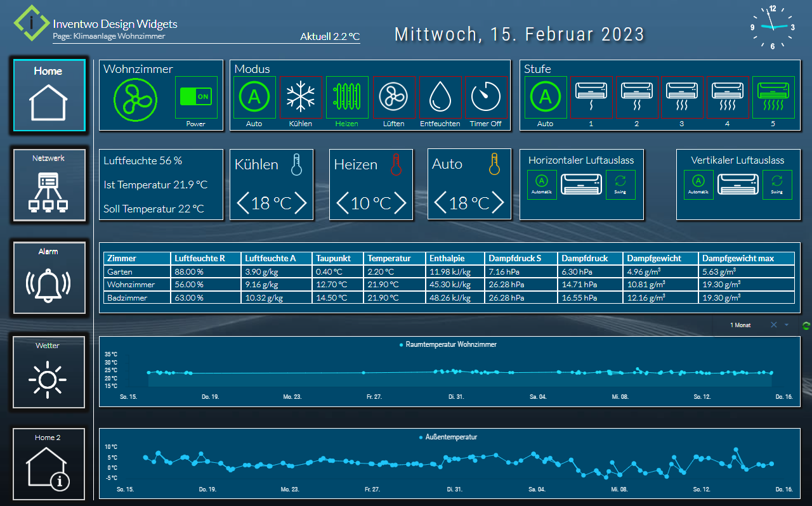This screenshot has height=506, width=812.
Task: Select Heizen radiator mode
Action: [x=347, y=97]
